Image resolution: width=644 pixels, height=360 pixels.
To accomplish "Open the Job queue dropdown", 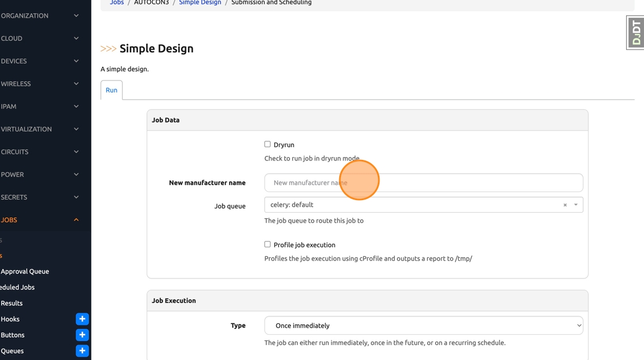I will [576, 205].
